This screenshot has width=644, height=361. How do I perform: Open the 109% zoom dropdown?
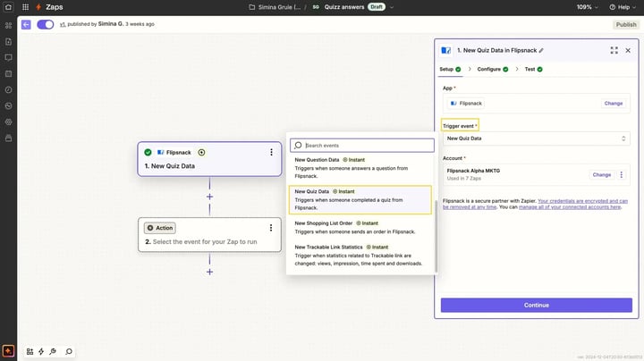[587, 7]
